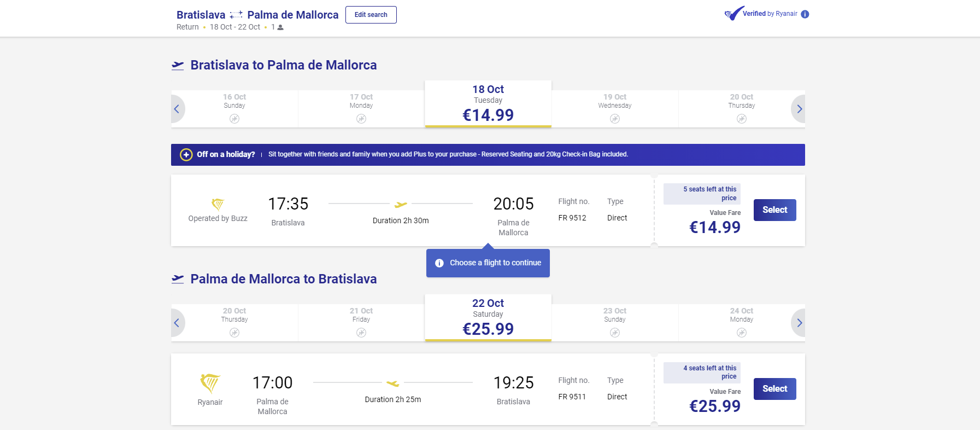Click the Verified by Ryanair info icon
Viewport: 980px width, 430px height.
805,14
